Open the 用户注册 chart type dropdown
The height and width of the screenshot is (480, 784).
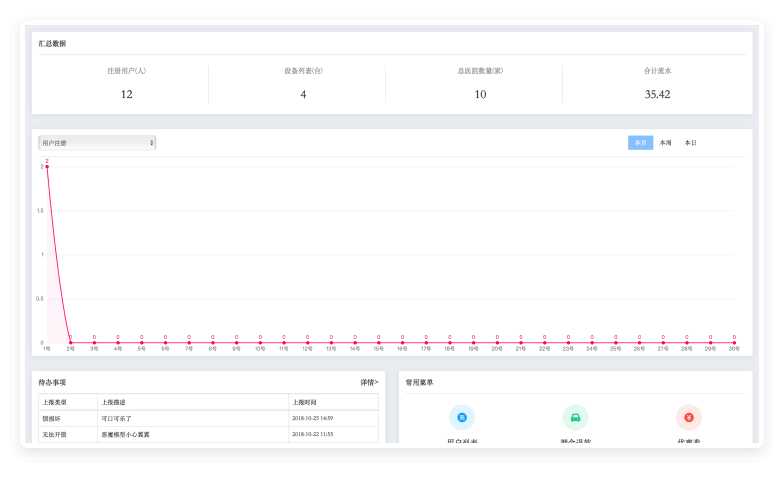(x=97, y=143)
